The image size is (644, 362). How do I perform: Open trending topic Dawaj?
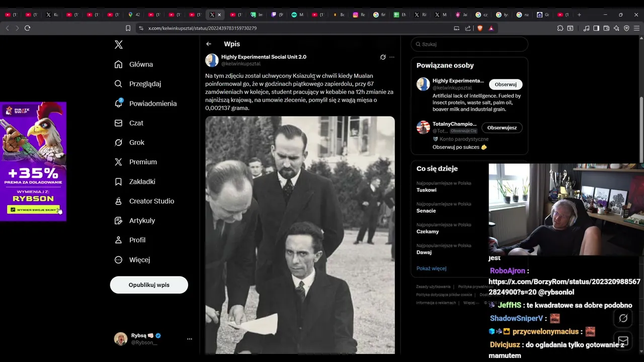click(x=424, y=252)
